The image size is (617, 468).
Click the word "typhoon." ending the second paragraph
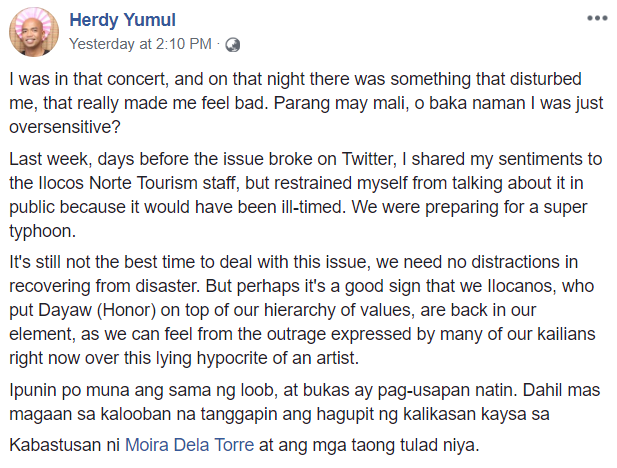click(42, 231)
